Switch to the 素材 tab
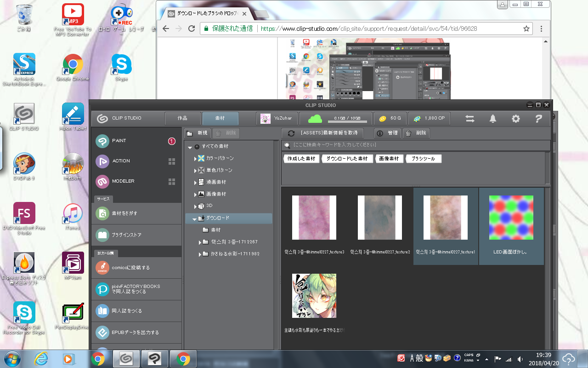Viewport: 588px width, 368px height. point(220,119)
